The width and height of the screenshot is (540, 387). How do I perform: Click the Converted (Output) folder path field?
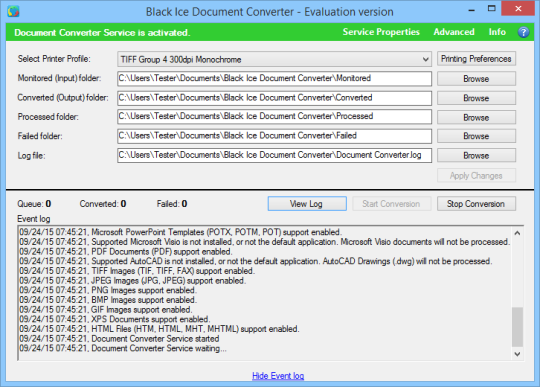click(274, 98)
